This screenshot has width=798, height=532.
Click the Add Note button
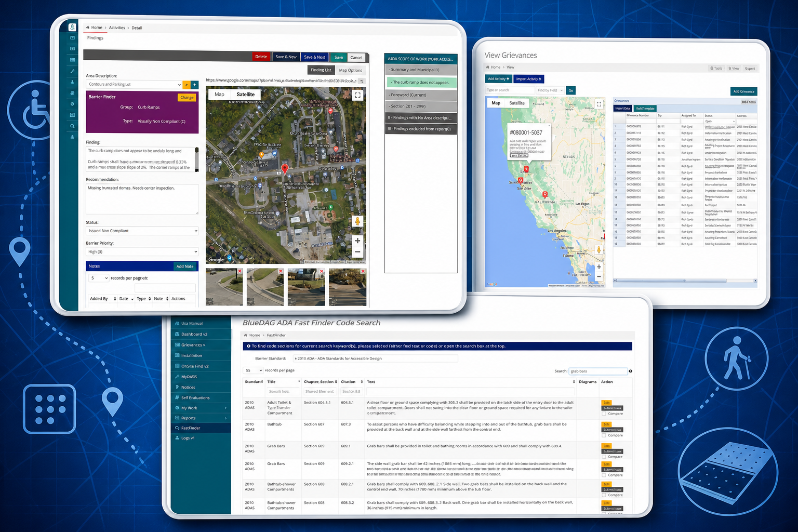tap(185, 267)
